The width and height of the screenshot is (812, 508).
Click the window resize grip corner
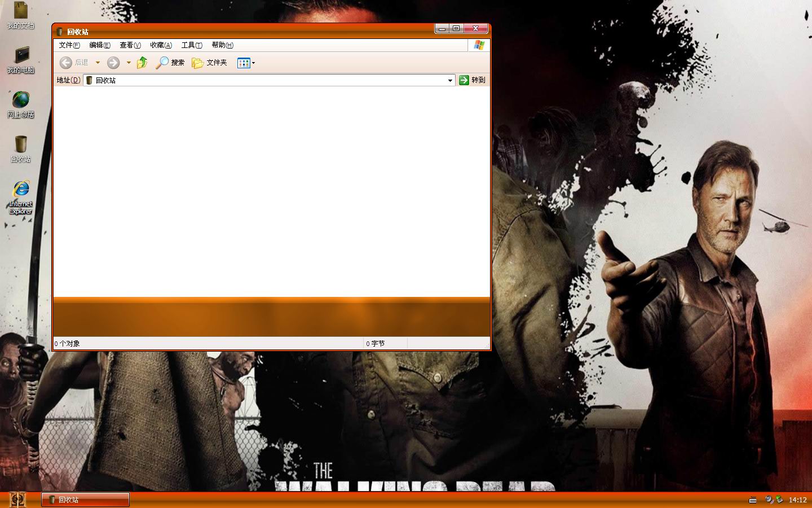click(487, 345)
